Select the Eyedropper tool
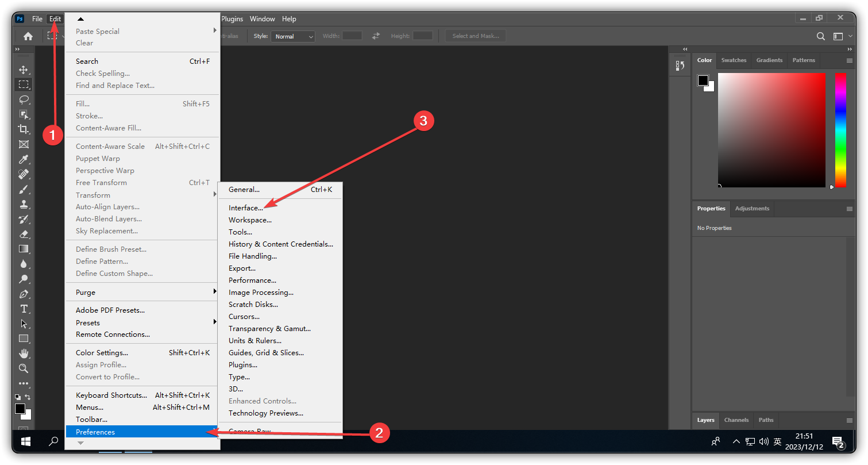This screenshot has height=465, width=868. click(24, 159)
